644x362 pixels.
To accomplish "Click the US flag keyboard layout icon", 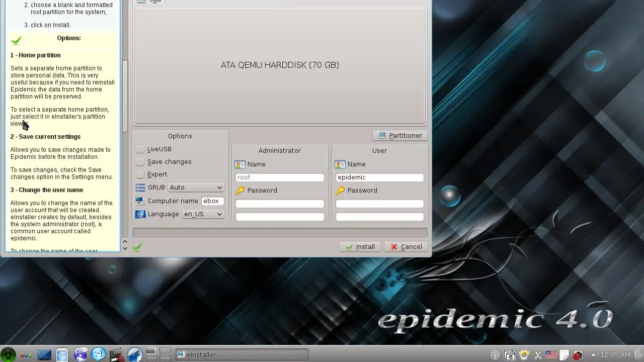I will [x=551, y=354].
